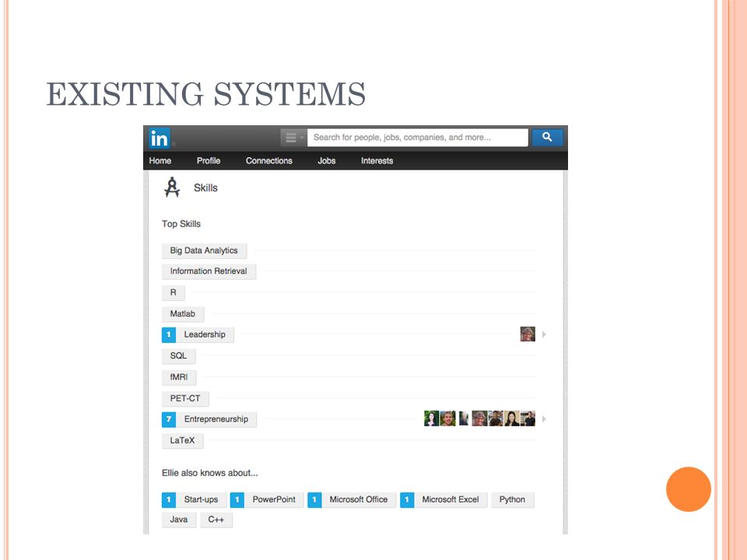
Task: Click the blue search magnifier button
Action: pyautogui.click(x=547, y=137)
